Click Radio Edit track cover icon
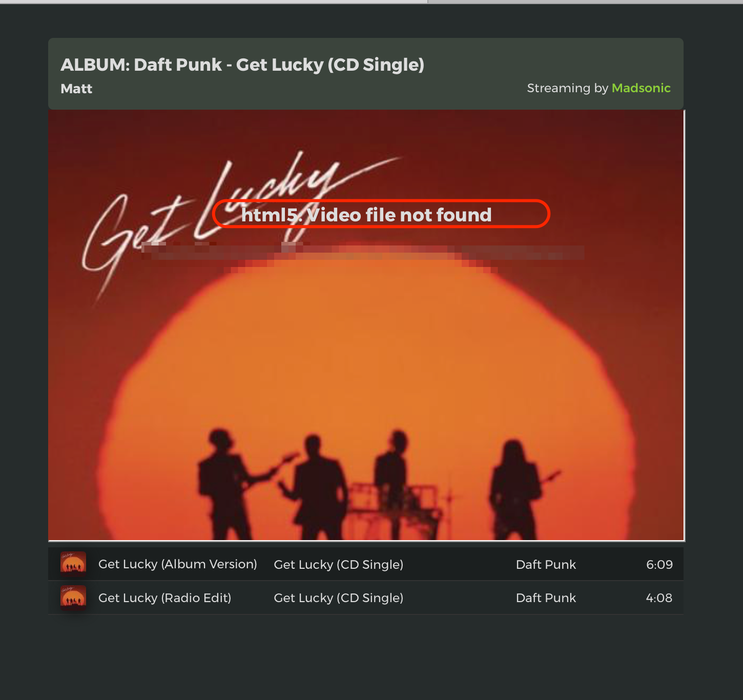The image size is (743, 700). pos(73,598)
